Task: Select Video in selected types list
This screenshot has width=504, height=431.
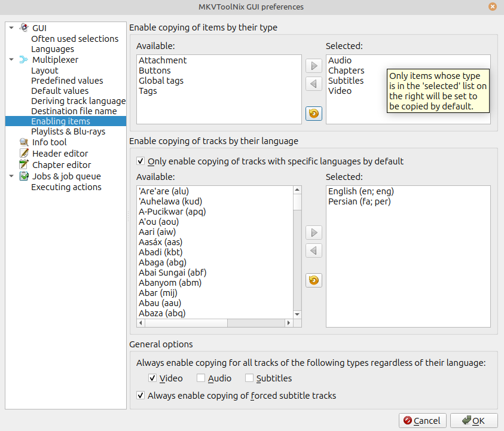Action: (x=340, y=91)
